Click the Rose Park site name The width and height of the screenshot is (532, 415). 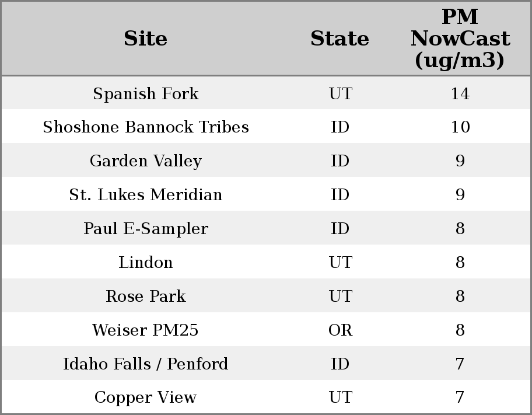click(x=146, y=296)
